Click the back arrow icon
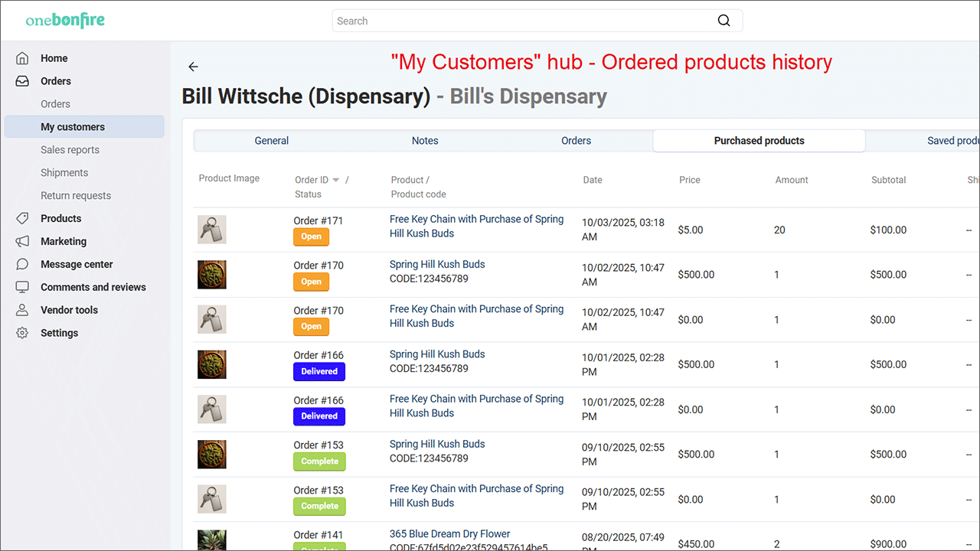This screenshot has height=551, width=980. click(193, 67)
